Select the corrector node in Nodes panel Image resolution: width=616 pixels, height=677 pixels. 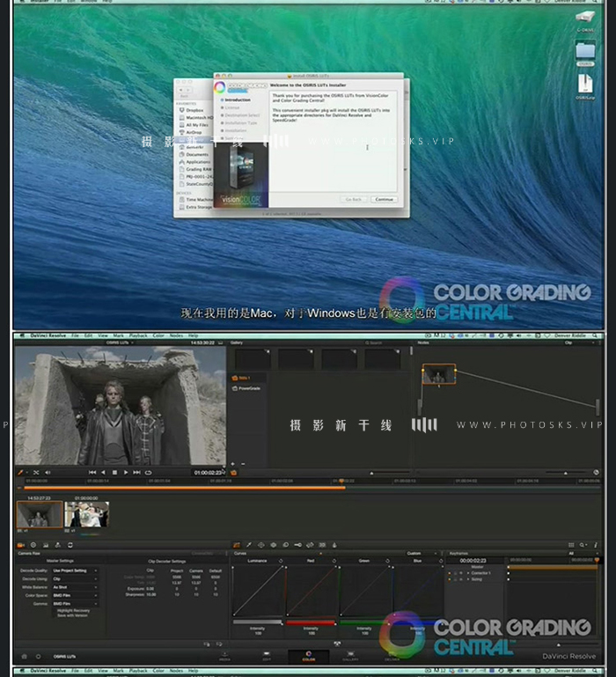click(x=438, y=374)
